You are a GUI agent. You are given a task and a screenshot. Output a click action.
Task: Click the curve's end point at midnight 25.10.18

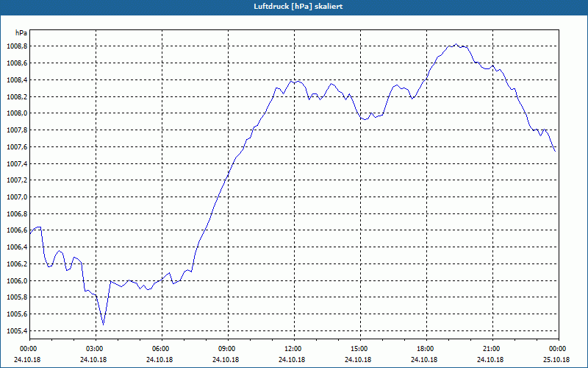pos(555,152)
